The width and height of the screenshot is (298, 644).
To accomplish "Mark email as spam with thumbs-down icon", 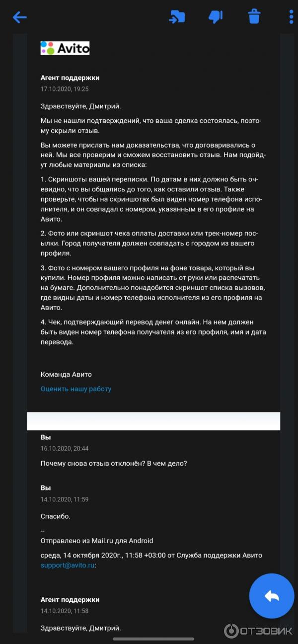I will 216,17.
